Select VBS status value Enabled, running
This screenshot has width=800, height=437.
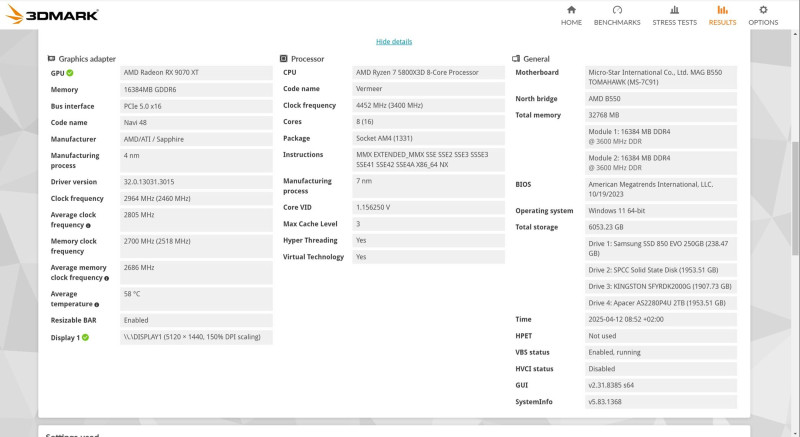coord(661,352)
